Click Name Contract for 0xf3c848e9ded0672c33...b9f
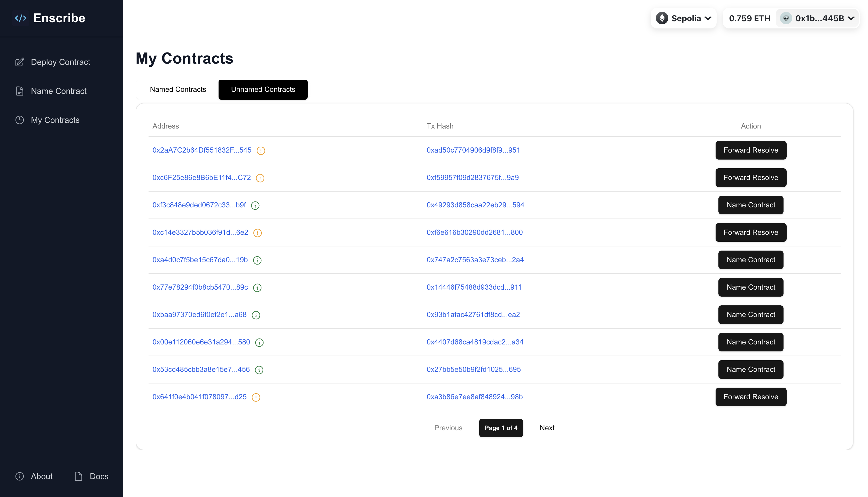The image size is (868, 497). point(751,205)
